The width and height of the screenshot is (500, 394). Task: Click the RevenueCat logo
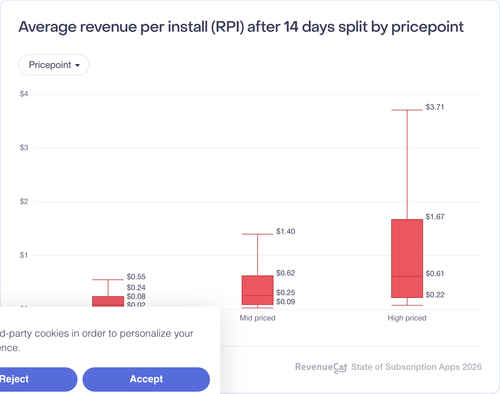(x=321, y=367)
